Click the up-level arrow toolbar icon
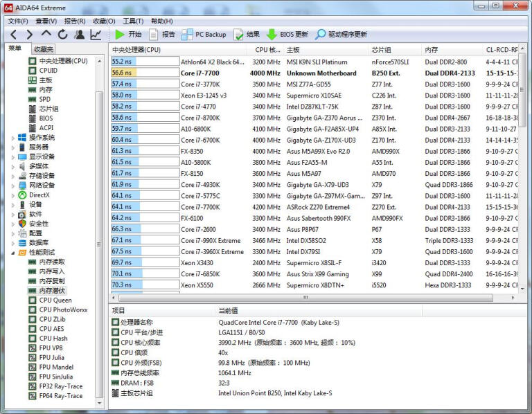The width and height of the screenshot is (532, 414). [x=46, y=33]
